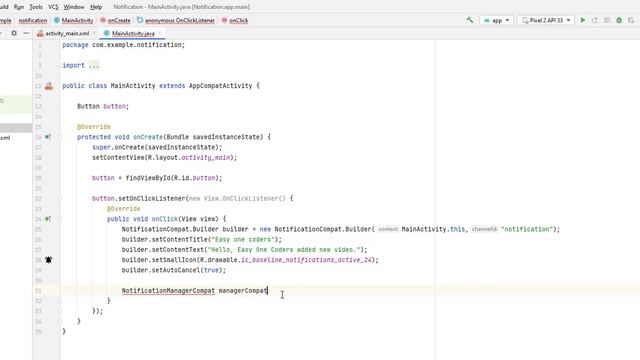This screenshot has width=640, height=360.
Task: Switch to the activity_main.xml tab
Action: tap(67, 33)
